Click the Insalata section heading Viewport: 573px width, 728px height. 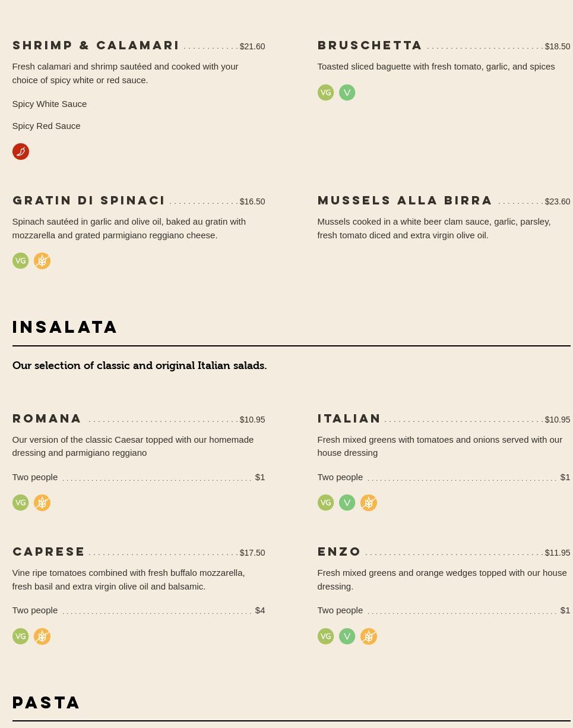pos(65,327)
